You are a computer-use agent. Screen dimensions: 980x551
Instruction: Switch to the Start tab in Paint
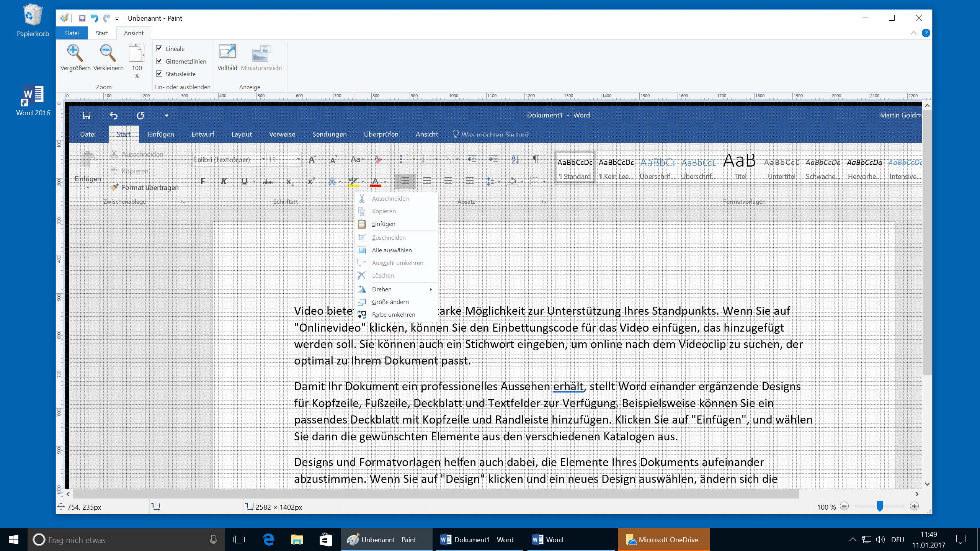click(102, 33)
